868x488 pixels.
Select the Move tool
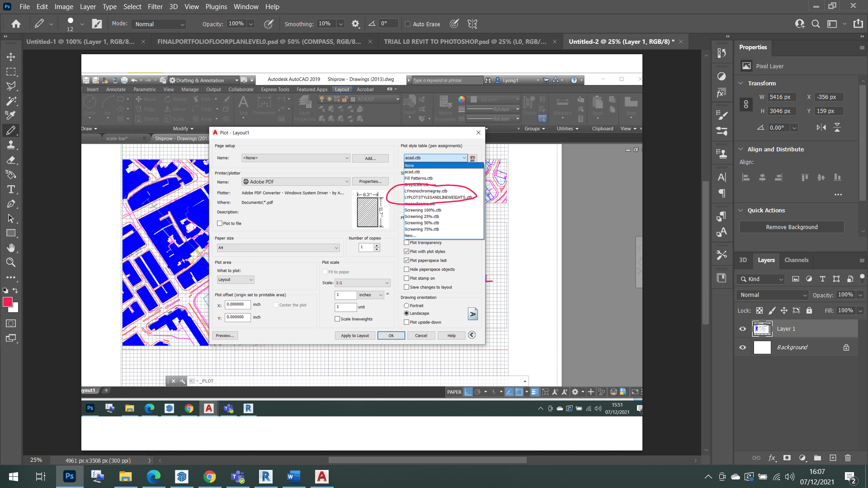(x=11, y=57)
